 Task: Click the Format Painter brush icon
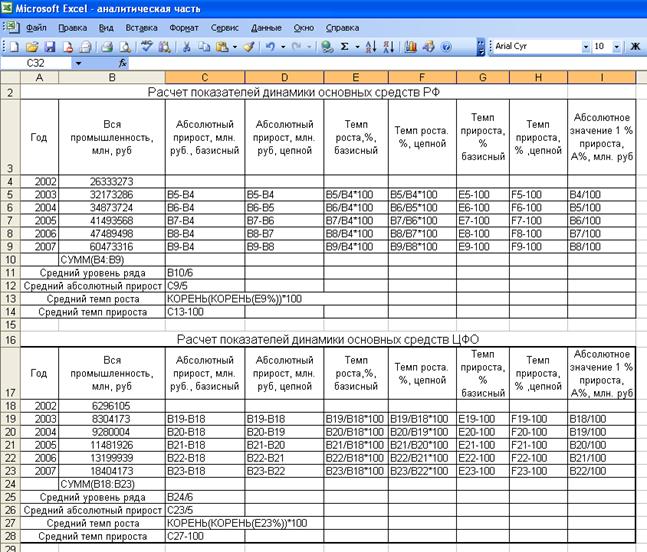click(x=249, y=47)
